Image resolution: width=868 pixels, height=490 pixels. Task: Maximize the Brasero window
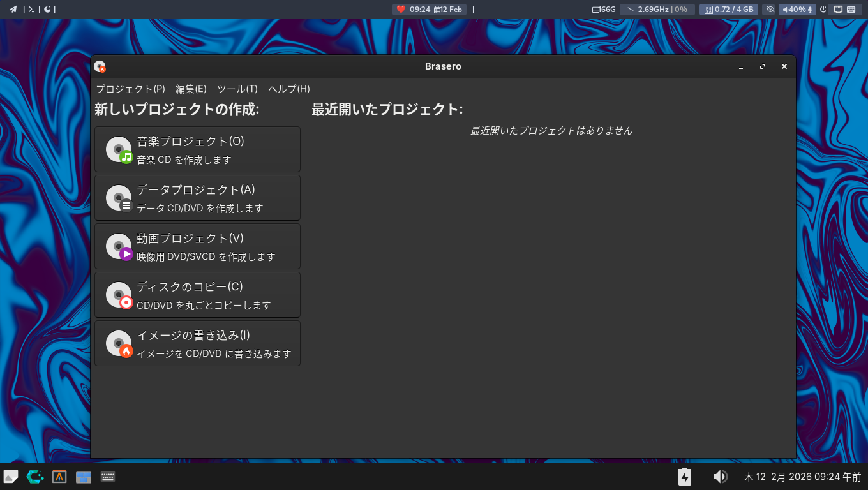[x=763, y=66]
